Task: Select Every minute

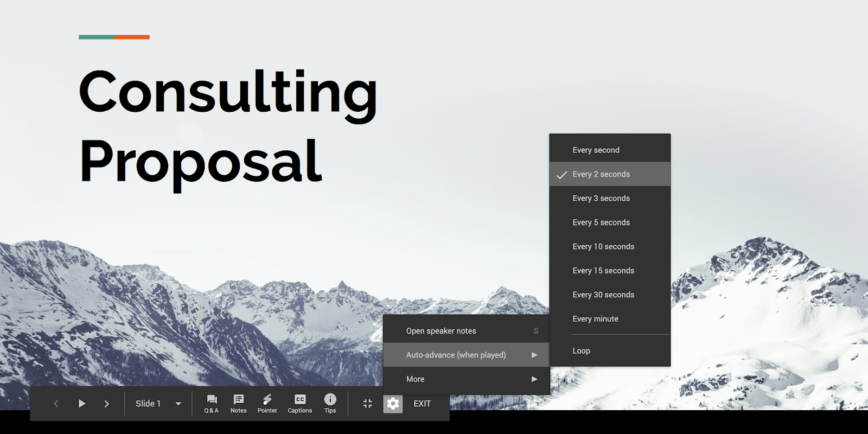Action: (610, 319)
